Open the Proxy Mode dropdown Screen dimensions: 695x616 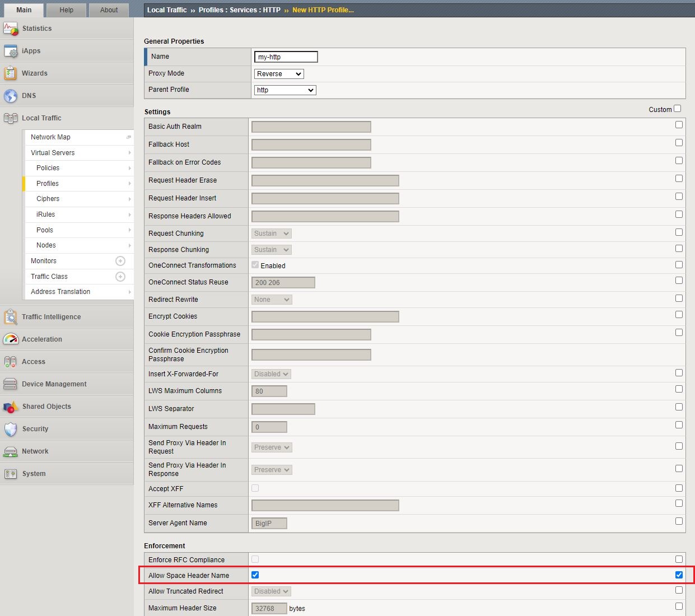point(278,73)
